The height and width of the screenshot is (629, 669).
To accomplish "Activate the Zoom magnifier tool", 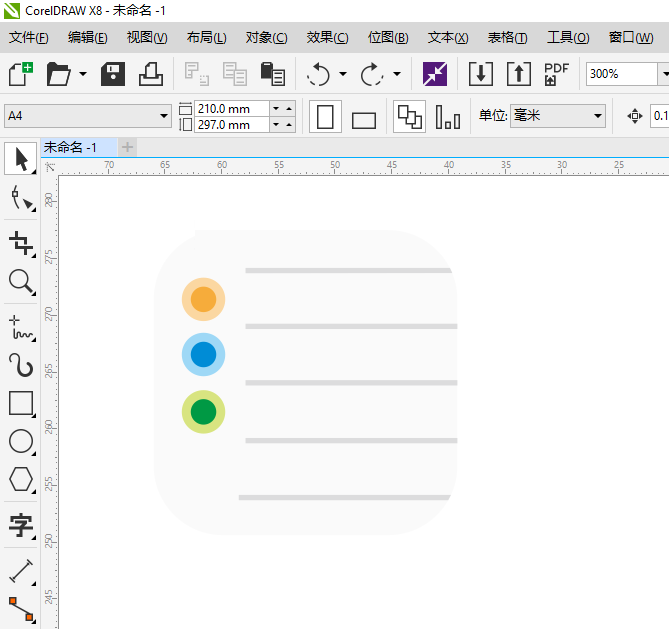I will coord(21,282).
